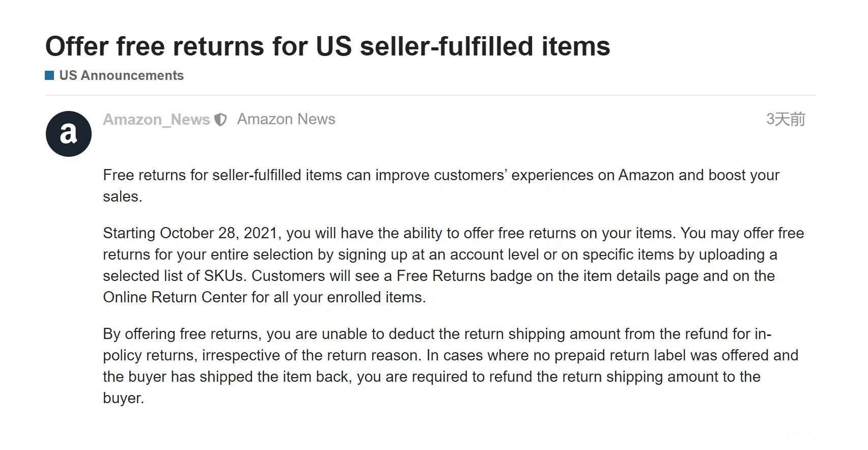Click the Amazon_News round avatar
This screenshot has height=450, width=868.
[69, 134]
